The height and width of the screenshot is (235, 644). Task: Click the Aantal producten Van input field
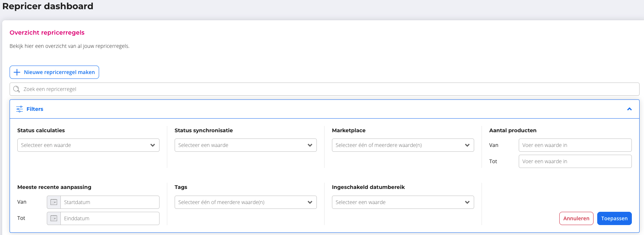point(575,145)
